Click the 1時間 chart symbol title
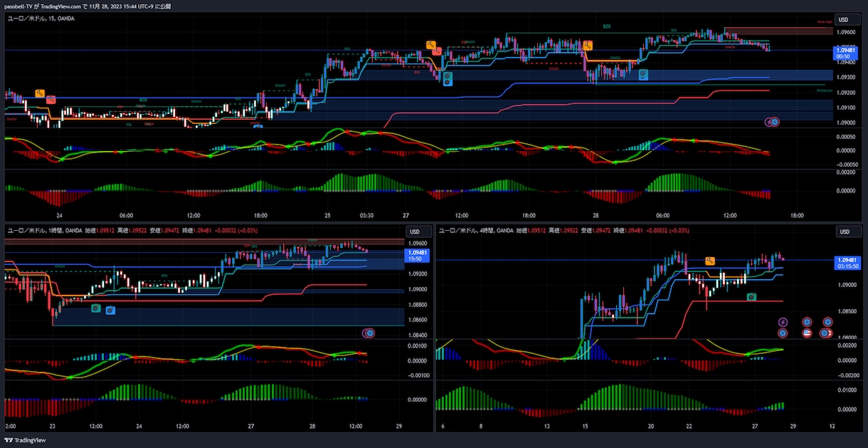This screenshot has height=448, width=868. (x=44, y=231)
